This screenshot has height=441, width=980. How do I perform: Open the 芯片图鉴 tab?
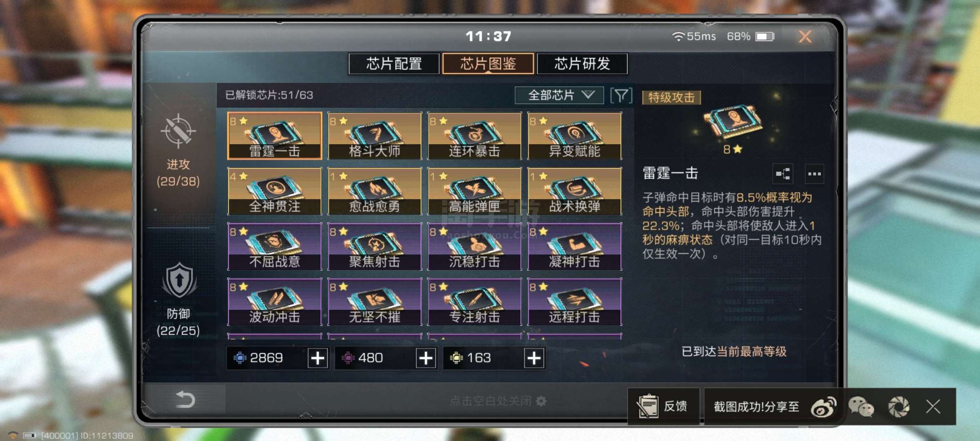tap(488, 64)
